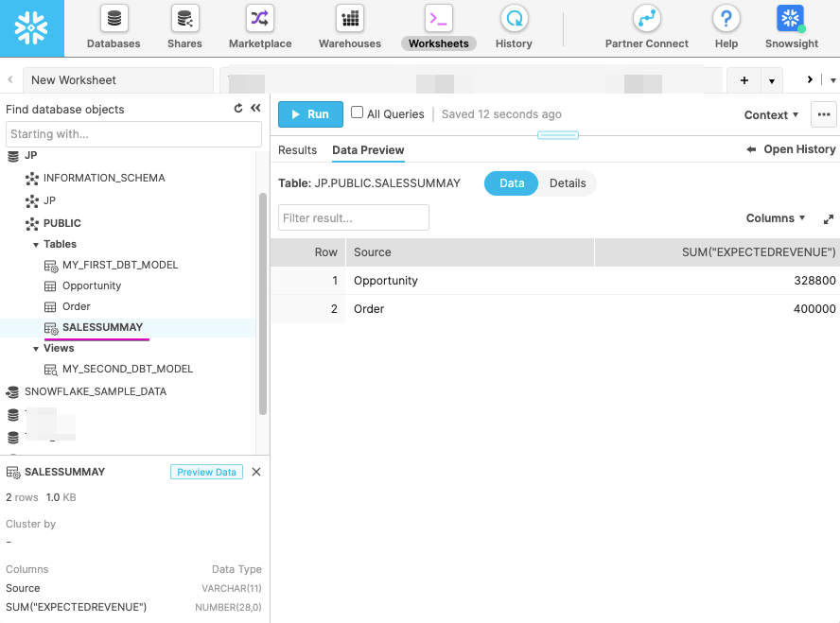Click the INFORMATION_SCHEMA schema icon

click(32, 179)
